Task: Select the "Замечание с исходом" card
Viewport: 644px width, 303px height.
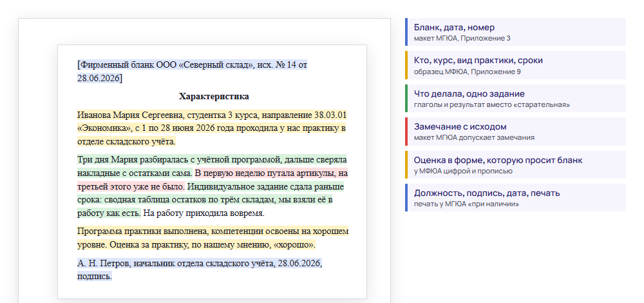Action: [515, 132]
